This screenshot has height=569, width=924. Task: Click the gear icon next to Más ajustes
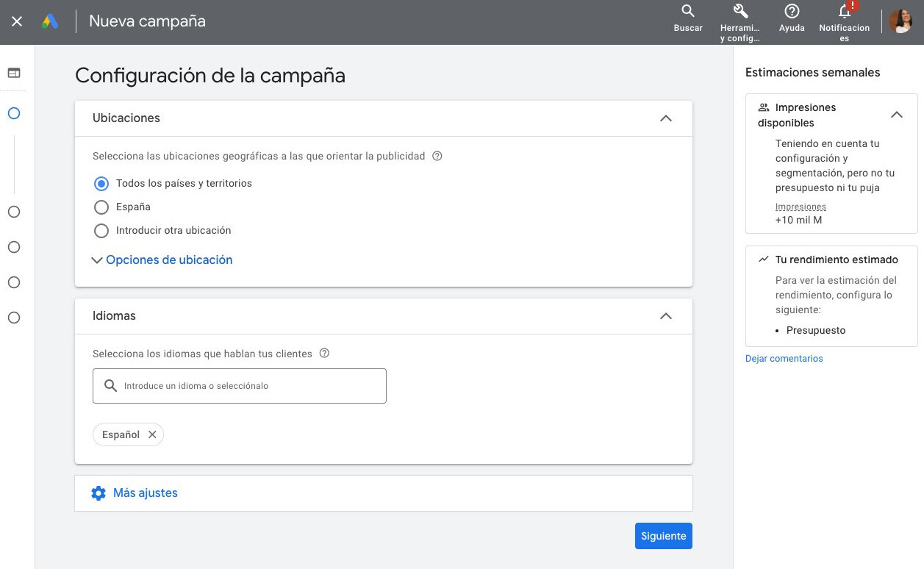(x=99, y=493)
